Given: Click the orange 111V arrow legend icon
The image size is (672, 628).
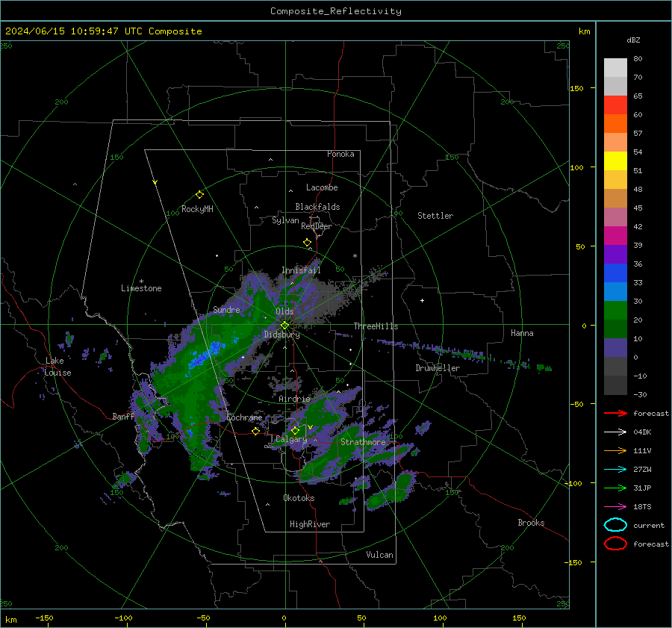Looking at the screenshot, I should pyautogui.click(x=615, y=450).
